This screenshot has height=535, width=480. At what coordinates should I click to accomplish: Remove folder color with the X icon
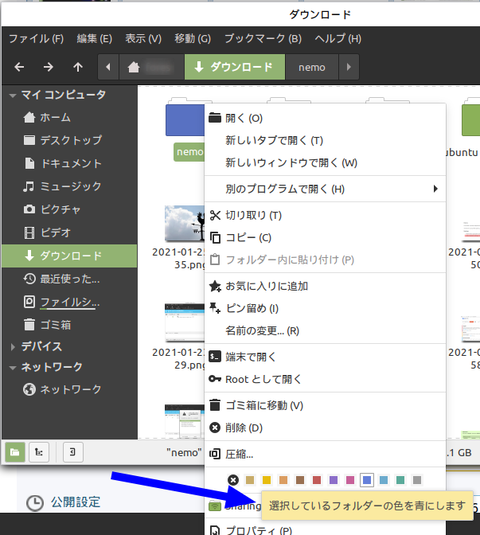(233, 480)
